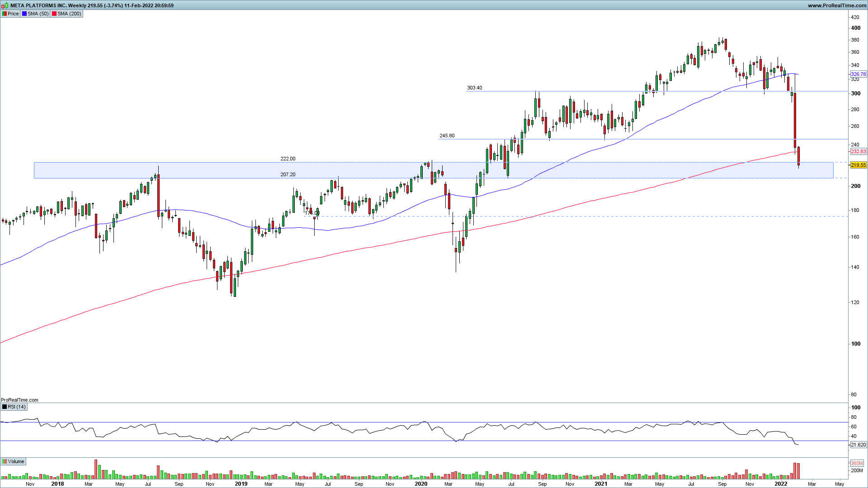
Task: Click the 365M volume value tag
Action: 857,463
